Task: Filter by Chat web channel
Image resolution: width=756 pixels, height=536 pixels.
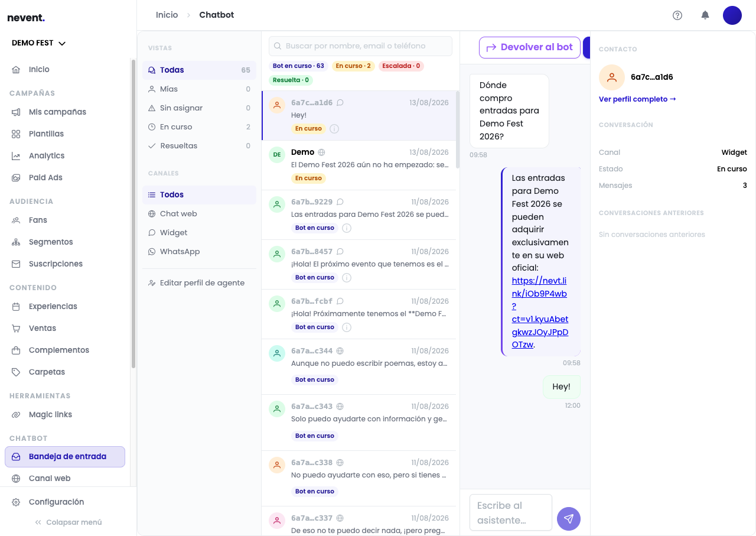Action: pos(199,214)
